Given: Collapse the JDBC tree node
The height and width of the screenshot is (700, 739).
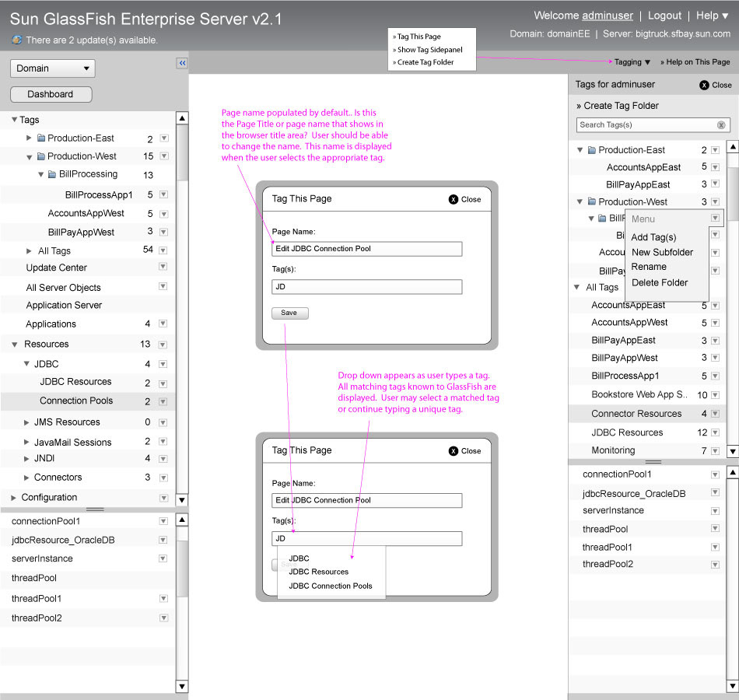Looking at the screenshot, I should click(27, 363).
